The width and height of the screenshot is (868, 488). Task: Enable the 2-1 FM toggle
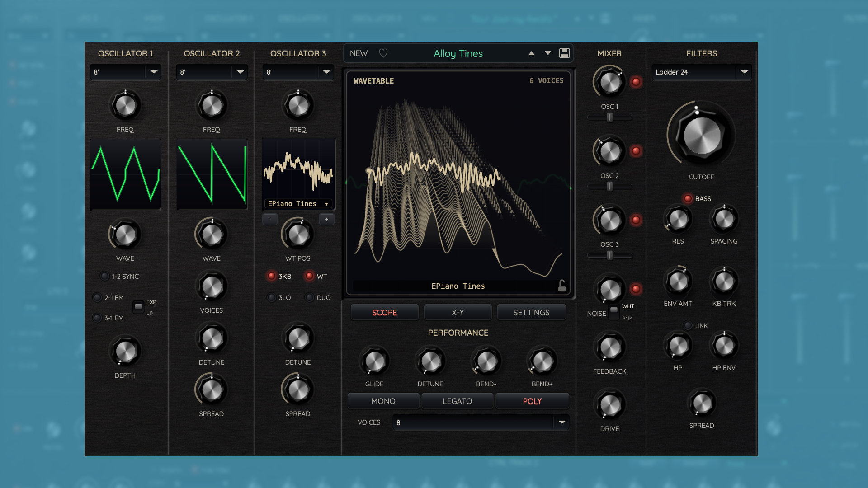point(97,297)
